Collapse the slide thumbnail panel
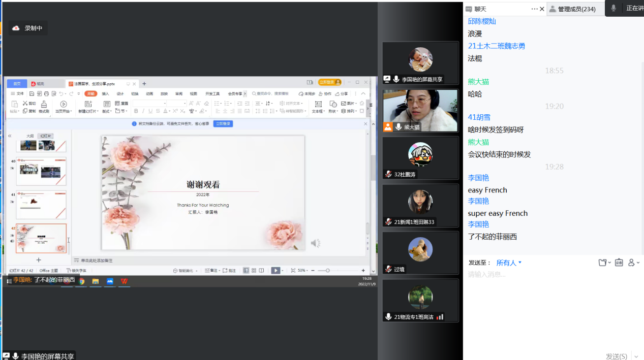Image resolution: width=644 pixels, height=360 pixels. click(10, 136)
